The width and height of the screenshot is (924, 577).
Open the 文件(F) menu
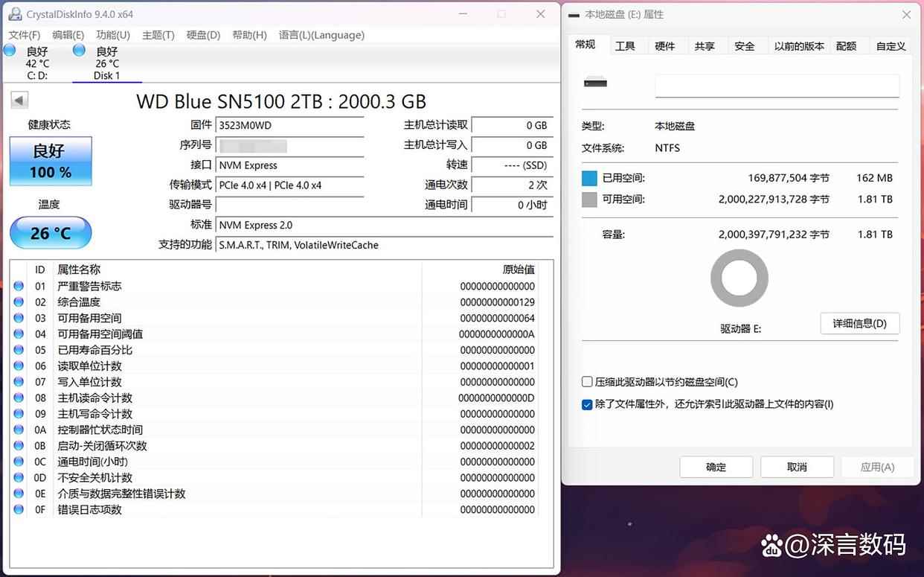coord(25,35)
